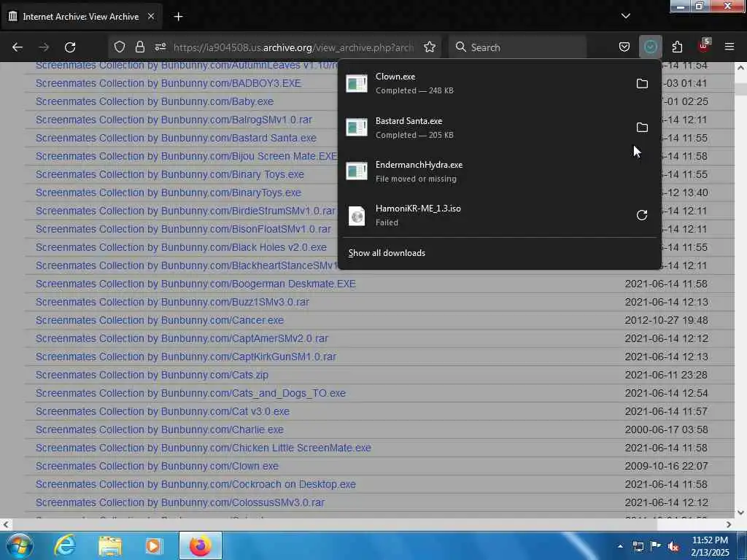Save page to Pocket icon
This screenshot has height=560, width=747.
624,47
